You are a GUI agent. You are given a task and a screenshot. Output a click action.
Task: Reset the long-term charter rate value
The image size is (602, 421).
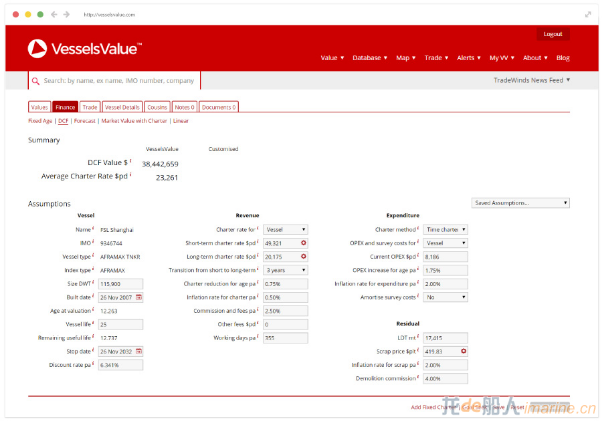tap(303, 256)
